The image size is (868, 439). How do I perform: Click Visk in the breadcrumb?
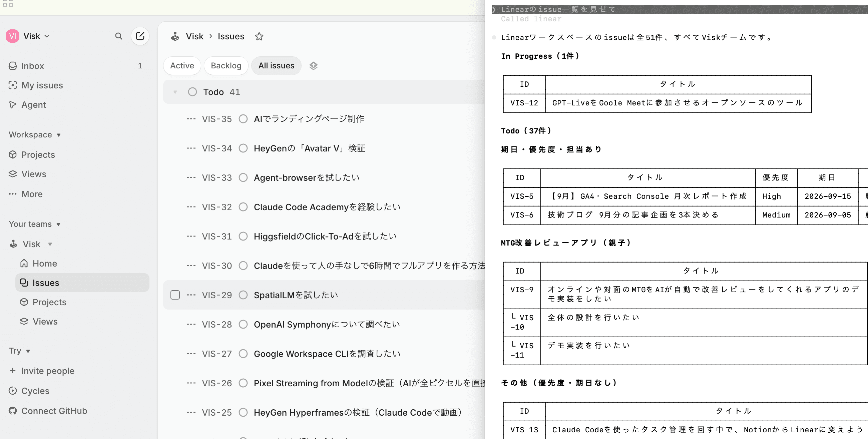(195, 36)
